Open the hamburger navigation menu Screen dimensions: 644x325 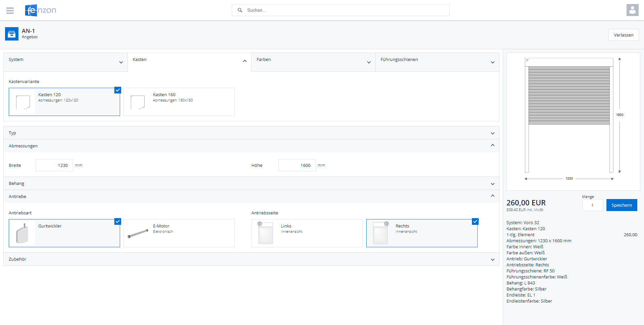pyautogui.click(x=10, y=10)
